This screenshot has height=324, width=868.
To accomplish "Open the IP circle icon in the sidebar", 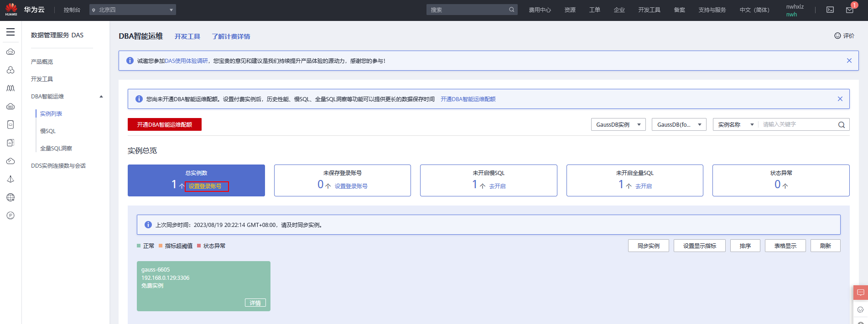I will tap(10, 216).
